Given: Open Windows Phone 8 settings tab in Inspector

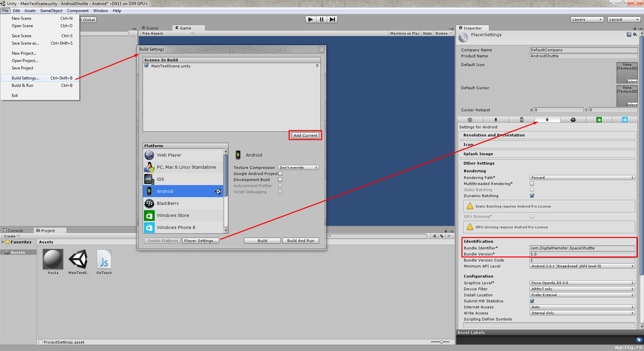Looking at the screenshot, I should [x=625, y=120].
